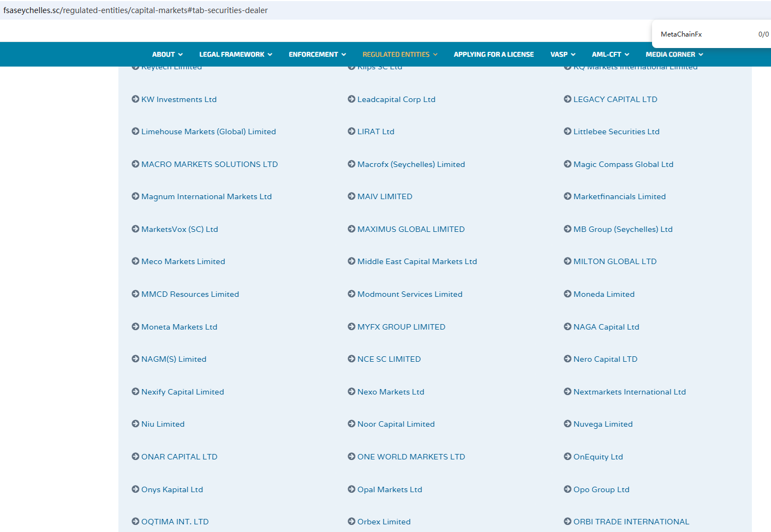
Task: Open the NCE SC LIMITED entity link
Action: [x=389, y=359]
